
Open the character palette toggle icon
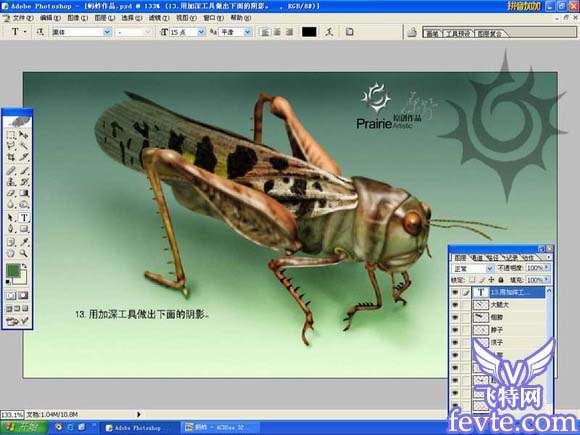coord(350,32)
